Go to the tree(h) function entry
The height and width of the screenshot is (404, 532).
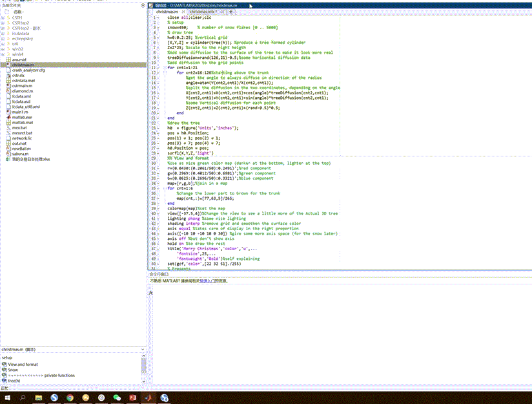13,381
